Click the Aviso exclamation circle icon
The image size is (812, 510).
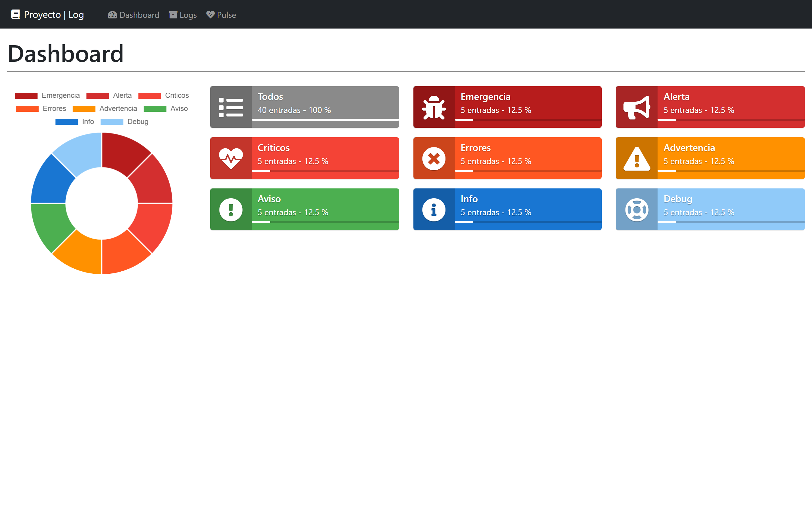231,210
